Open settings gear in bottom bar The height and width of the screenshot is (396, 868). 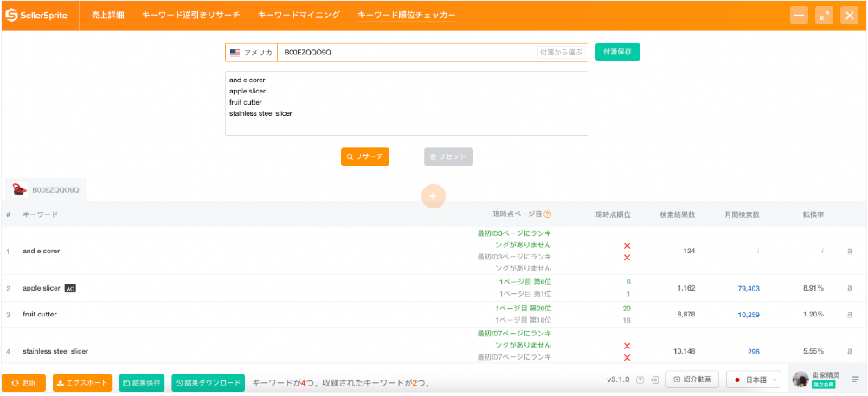point(655,380)
